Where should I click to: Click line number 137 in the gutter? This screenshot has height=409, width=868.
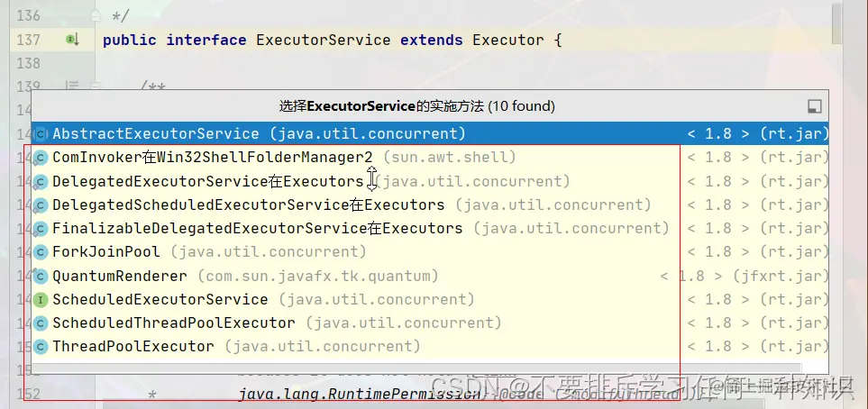click(28, 40)
